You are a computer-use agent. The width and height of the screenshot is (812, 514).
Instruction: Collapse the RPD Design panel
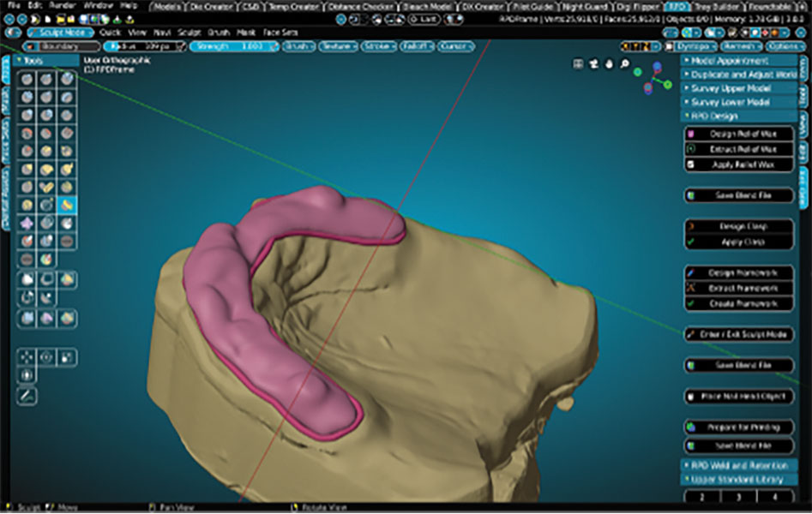(x=739, y=116)
